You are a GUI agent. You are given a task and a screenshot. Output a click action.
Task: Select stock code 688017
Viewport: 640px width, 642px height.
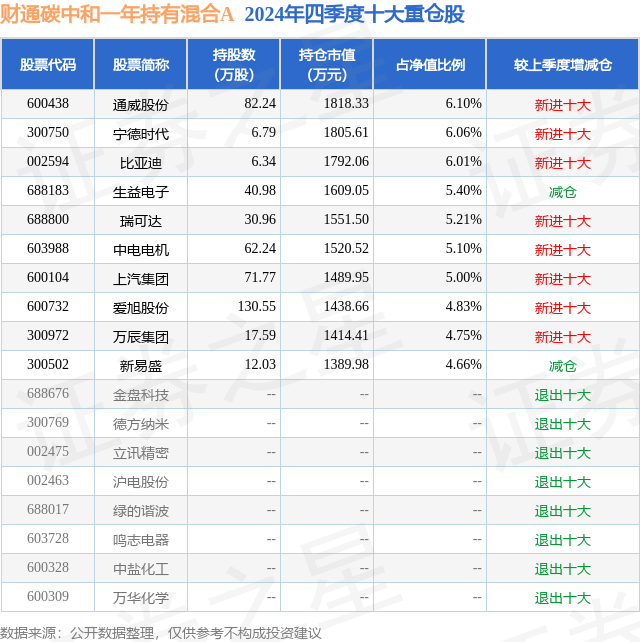tap(48, 511)
